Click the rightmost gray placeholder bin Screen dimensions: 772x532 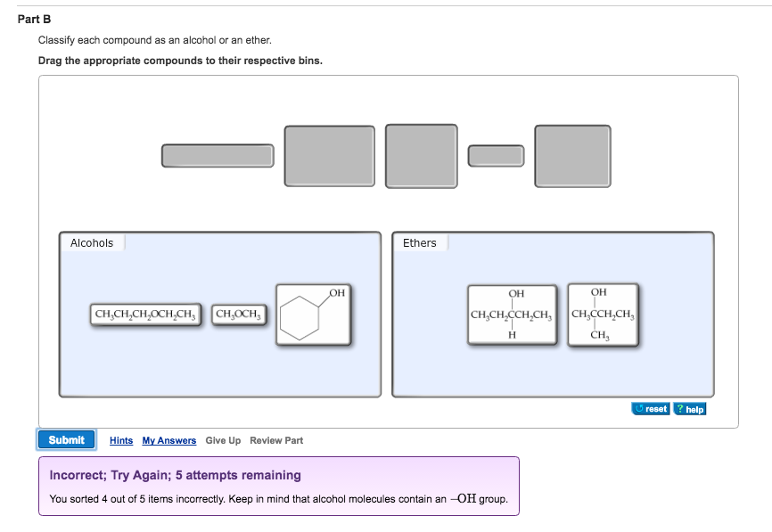[x=571, y=156]
